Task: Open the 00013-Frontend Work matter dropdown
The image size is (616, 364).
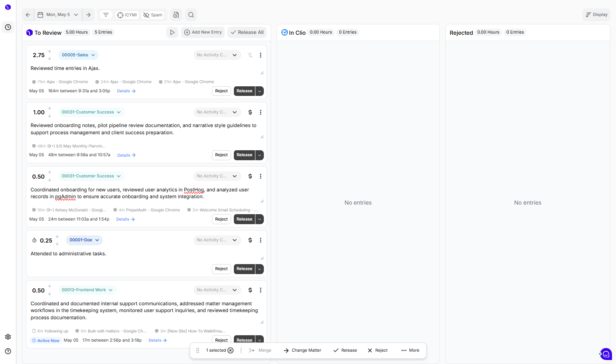Action: coord(87,290)
